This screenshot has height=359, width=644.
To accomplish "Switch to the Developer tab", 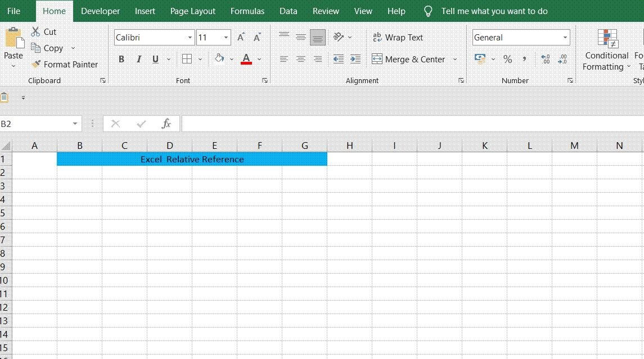I will click(100, 11).
